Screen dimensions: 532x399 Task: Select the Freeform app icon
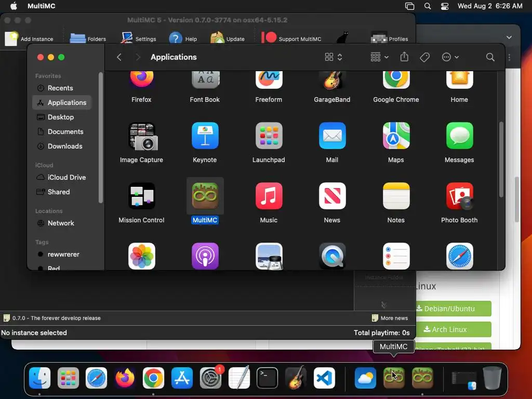(269, 80)
